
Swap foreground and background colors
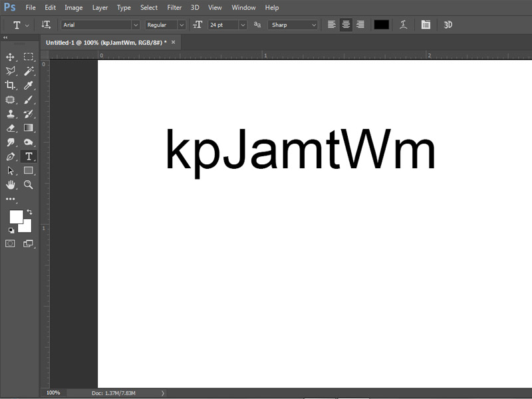[29, 212]
